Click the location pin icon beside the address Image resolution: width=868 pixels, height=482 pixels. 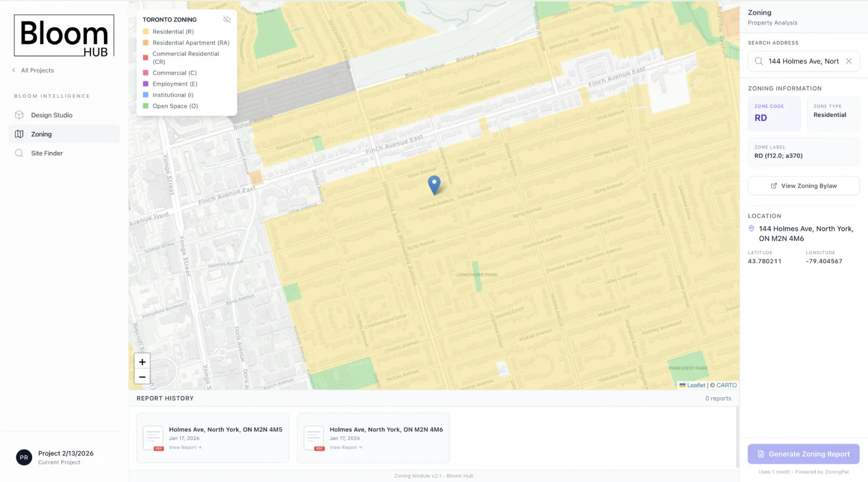coord(751,228)
